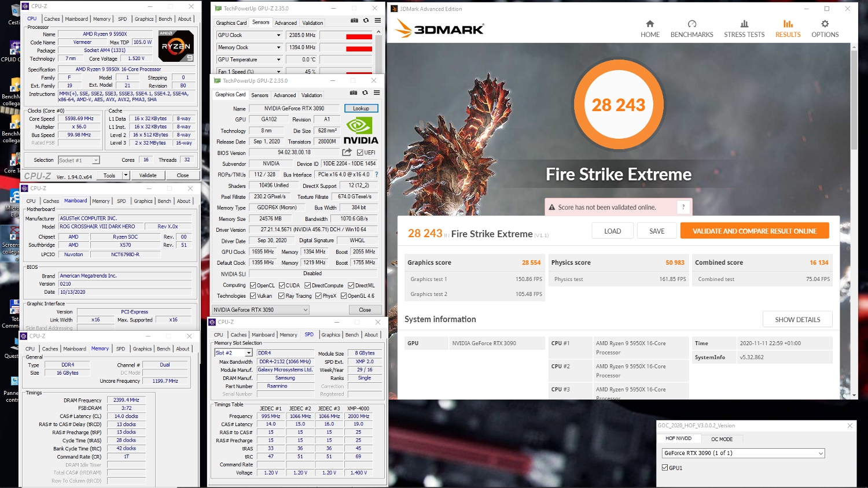
Task: Click the SAVE button in 3DMark
Action: (x=657, y=231)
